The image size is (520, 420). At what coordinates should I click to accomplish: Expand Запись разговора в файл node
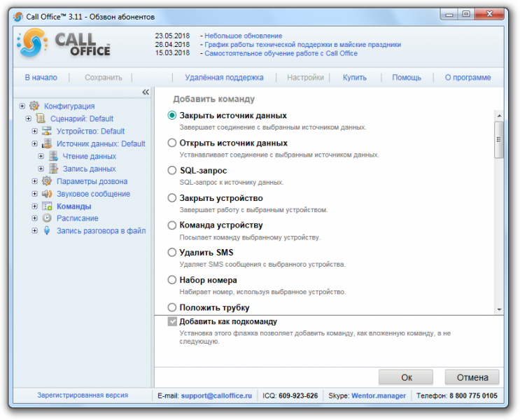click(35, 230)
